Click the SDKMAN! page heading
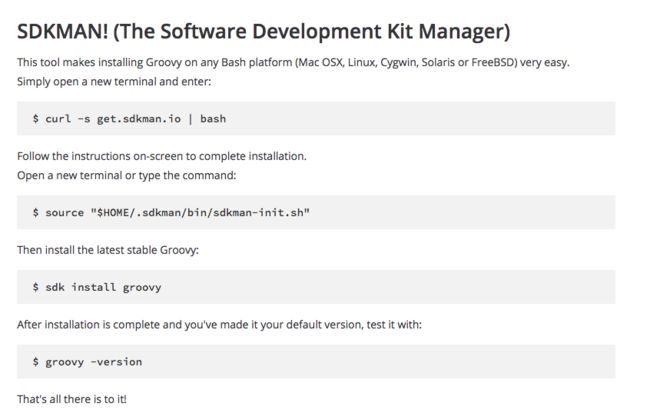This screenshot has width=650, height=420. click(x=264, y=32)
